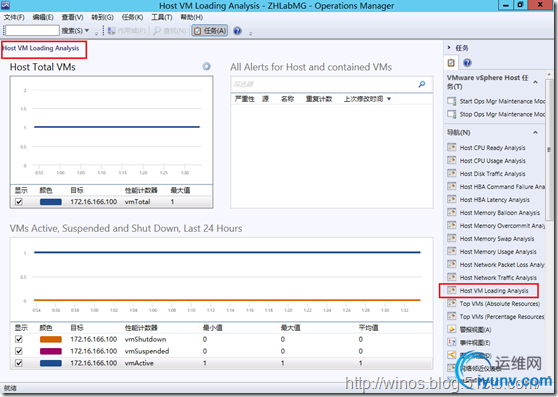The height and width of the screenshot is (397, 558).
Task: Open the Host CPU Ready Analysis link
Action: 493,148
